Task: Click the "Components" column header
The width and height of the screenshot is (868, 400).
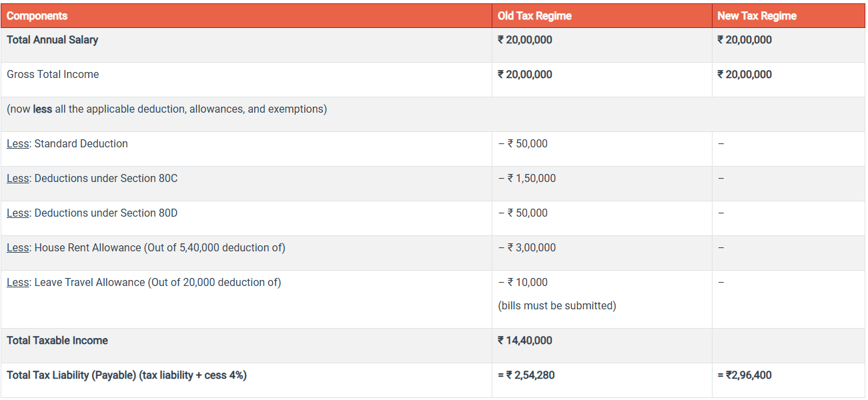Action: [x=37, y=15]
